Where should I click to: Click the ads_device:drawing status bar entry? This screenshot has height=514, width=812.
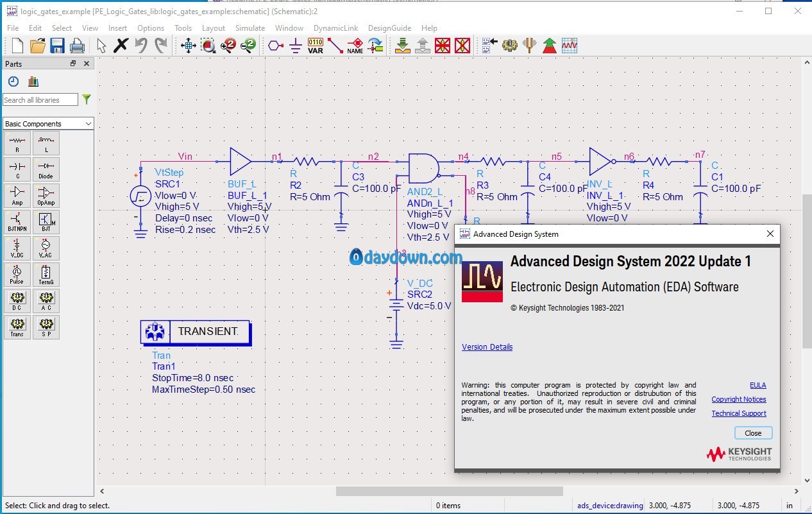610,506
